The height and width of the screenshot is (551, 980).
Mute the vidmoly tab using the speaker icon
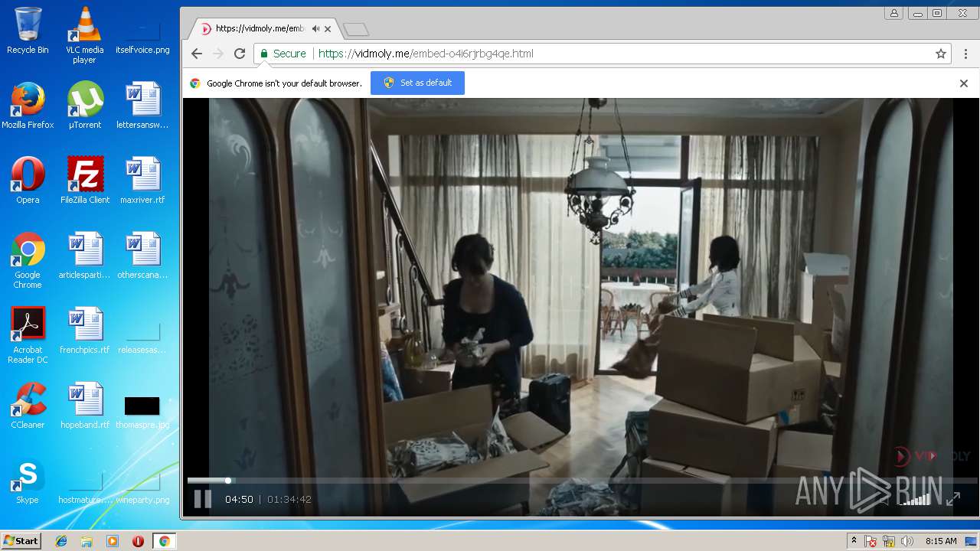315,28
